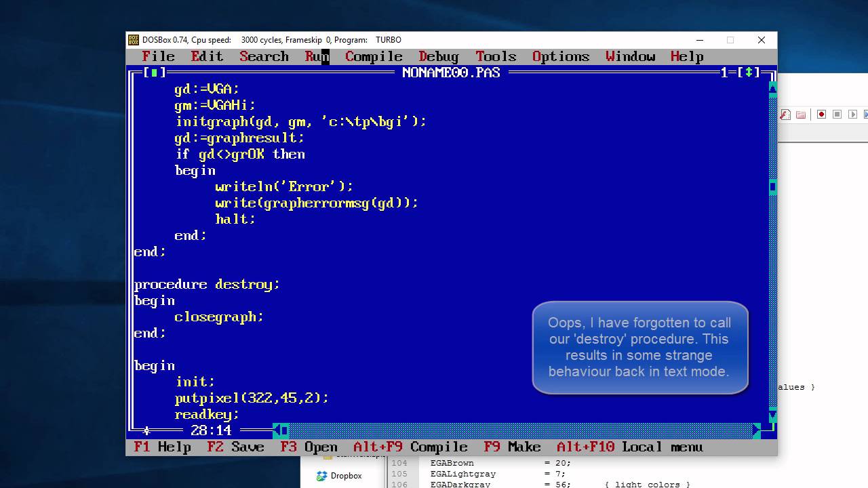The height and width of the screenshot is (488, 868).
Task: Open the Debug menu
Action: click(437, 56)
